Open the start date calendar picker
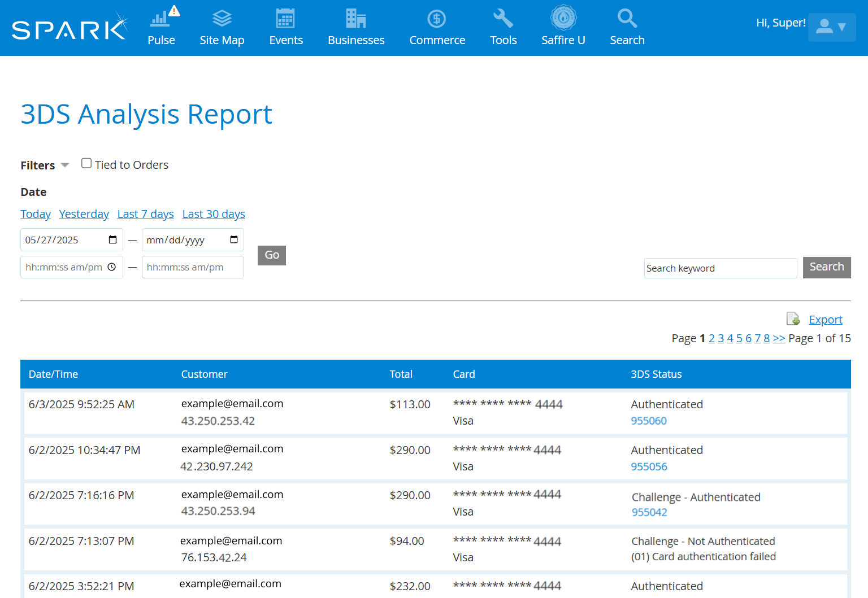This screenshot has height=598, width=868. pyautogui.click(x=112, y=240)
